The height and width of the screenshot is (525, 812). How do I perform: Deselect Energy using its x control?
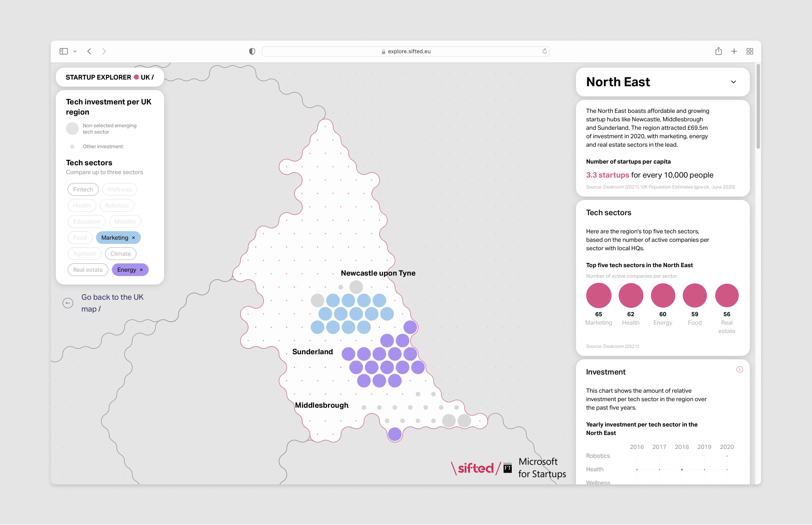pyautogui.click(x=141, y=269)
